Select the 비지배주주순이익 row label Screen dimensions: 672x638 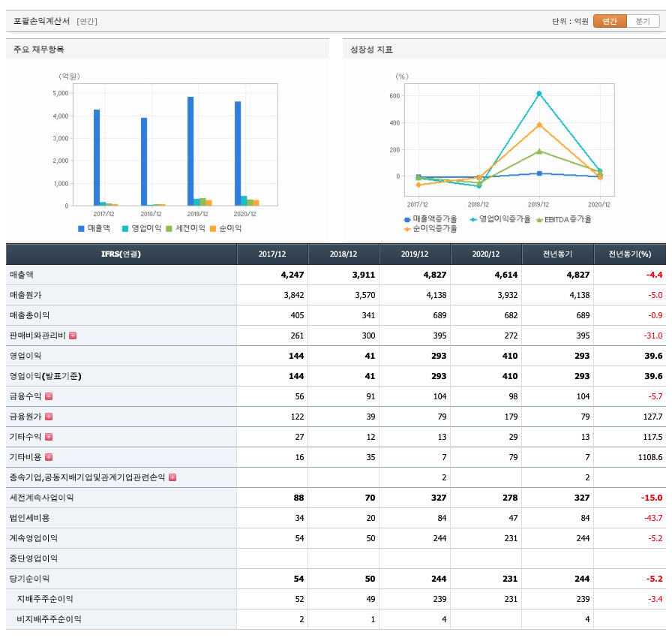click(49, 619)
